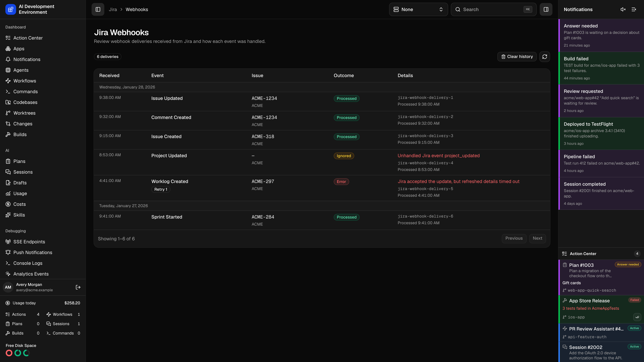Click the SSE Endpoints broadcast icon
This screenshot has height=362, width=644.
coord(8,242)
